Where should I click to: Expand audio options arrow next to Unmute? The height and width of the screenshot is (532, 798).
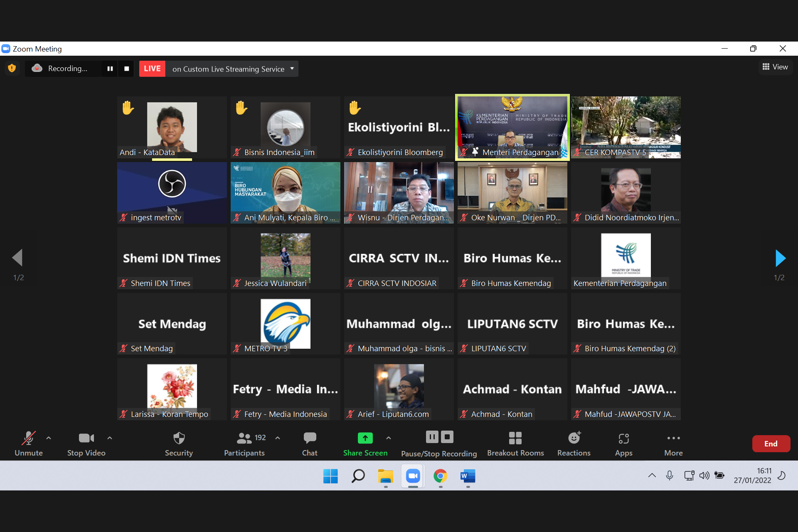(x=49, y=438)
